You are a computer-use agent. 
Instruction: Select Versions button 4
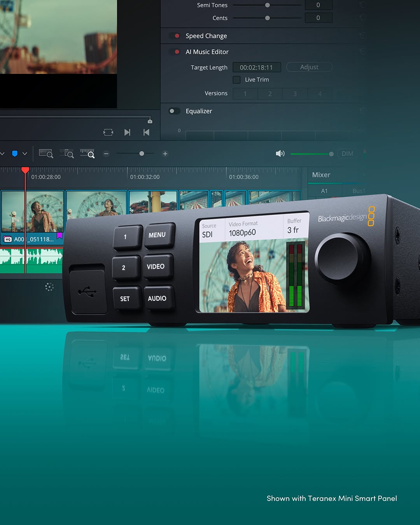[x=320, y=94]
